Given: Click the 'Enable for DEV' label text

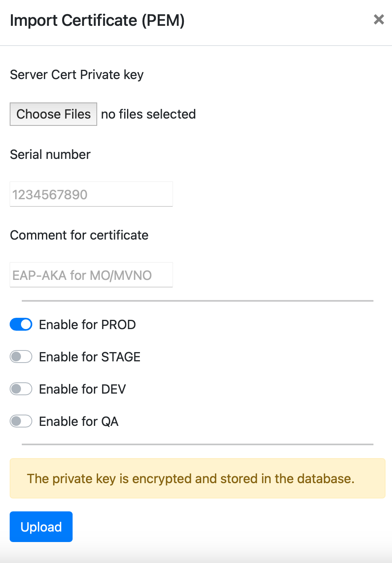Looking at the screenshot, I should click(82, 389).
